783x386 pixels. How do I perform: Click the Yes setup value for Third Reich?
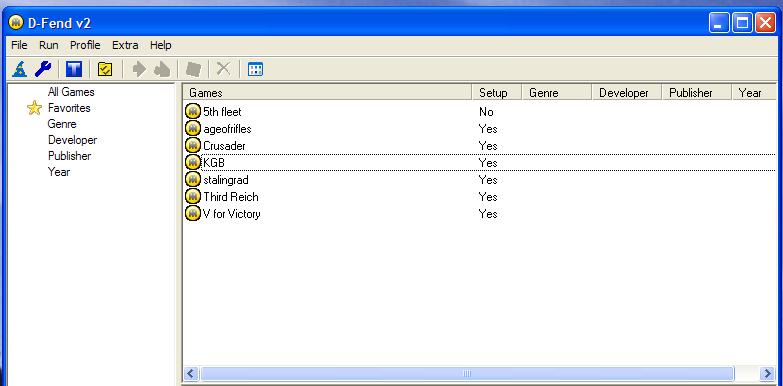(488, 197)
